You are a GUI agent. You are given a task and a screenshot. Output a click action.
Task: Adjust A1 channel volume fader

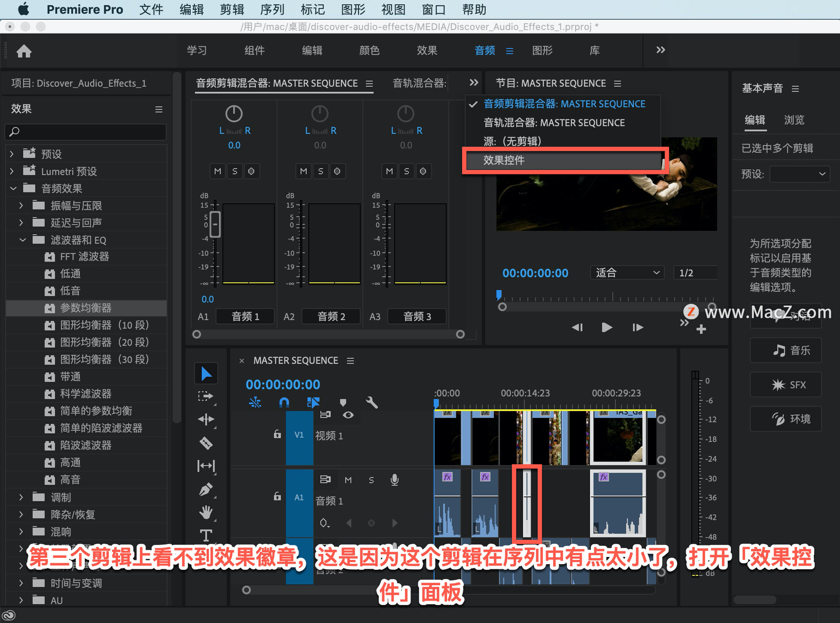[x=215, y=224]
